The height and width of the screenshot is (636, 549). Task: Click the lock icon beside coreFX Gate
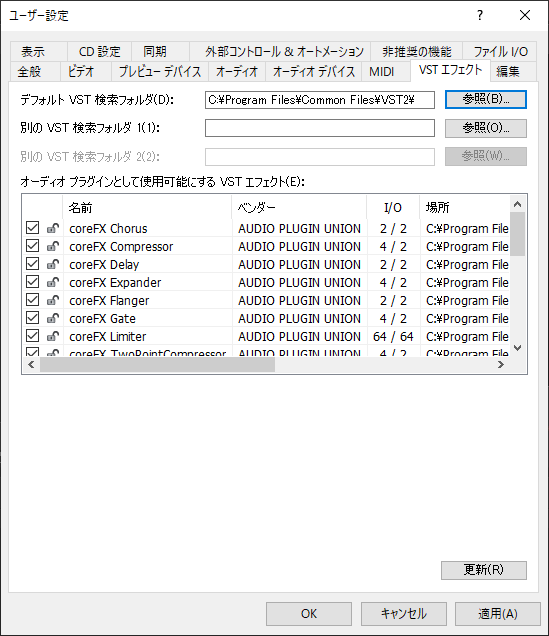53,318
